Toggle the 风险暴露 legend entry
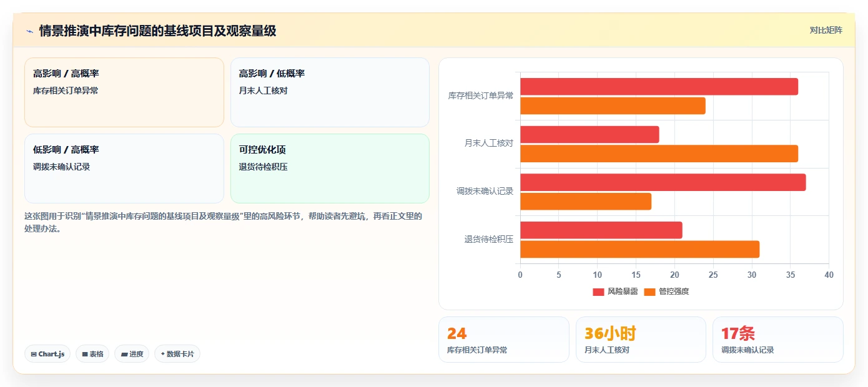 615,291
